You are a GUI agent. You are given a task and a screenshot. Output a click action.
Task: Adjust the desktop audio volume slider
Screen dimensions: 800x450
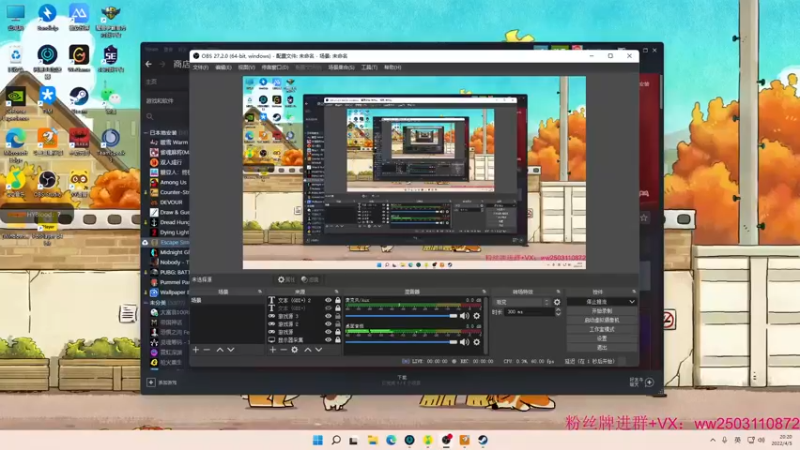(x=402, y=342)
